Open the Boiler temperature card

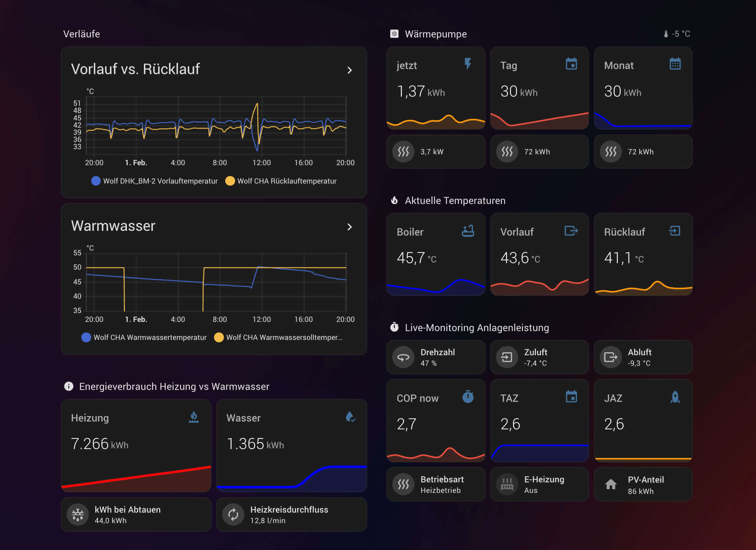click(x=435, y=254)
